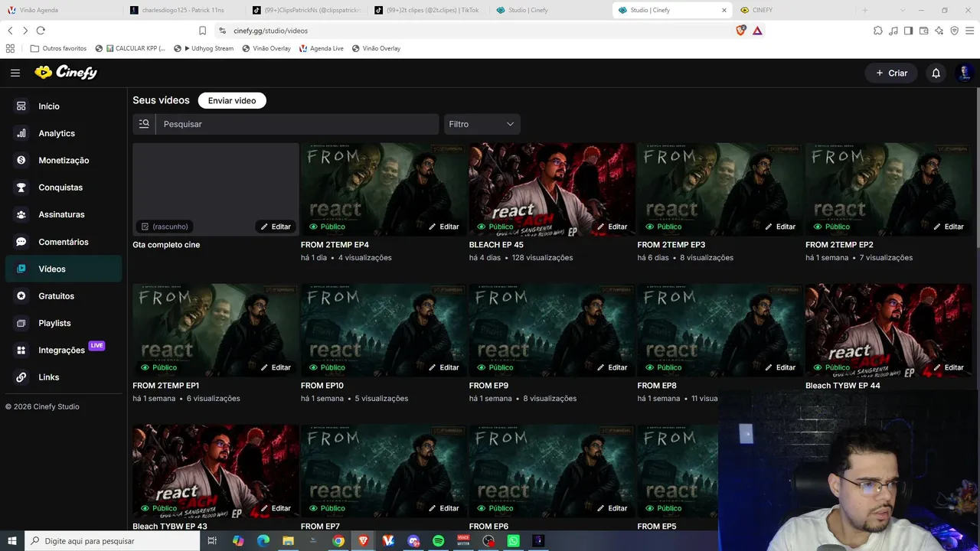Click the Enviar vídeo button
The height and width of the screenshot is (551, 980).
click(x=232, y=100)
